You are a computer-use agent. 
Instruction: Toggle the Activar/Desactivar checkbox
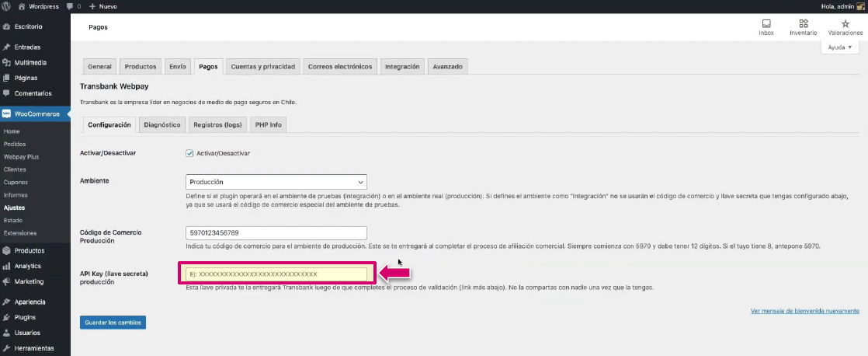point(189,153)
